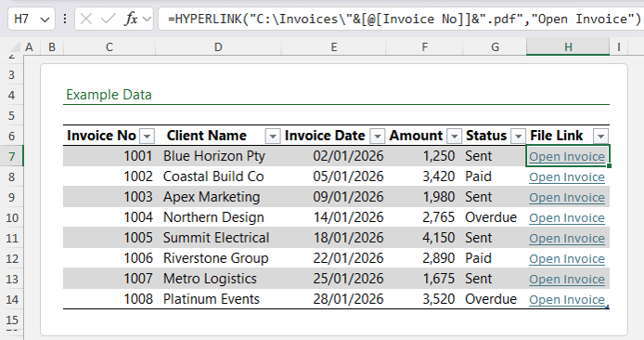Select column header C

coord(109,47)
